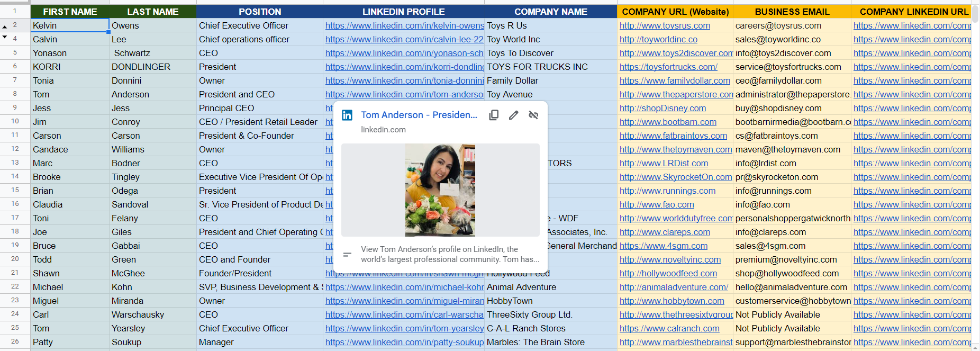Viewport: 980px width, 351px height.
Task: Select cell CEO / President Retail Leader
Action: 260,122
